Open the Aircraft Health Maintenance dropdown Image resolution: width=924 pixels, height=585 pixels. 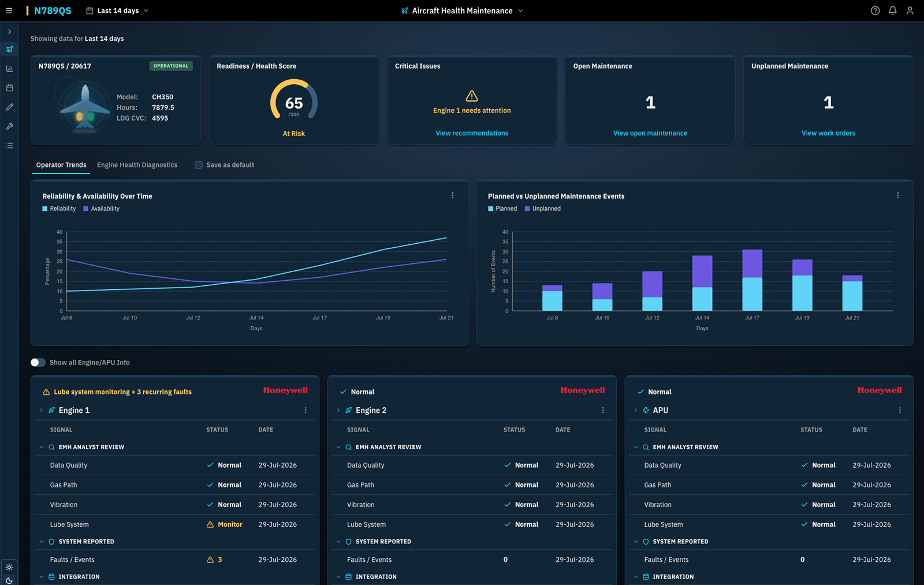pyautogui.click(x=462, y=10)
